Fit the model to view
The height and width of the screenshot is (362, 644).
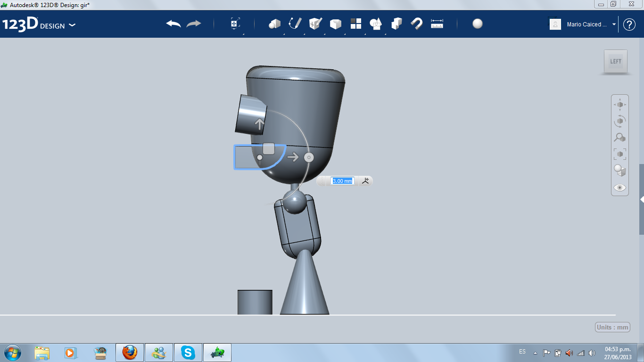tap(620, 154)
